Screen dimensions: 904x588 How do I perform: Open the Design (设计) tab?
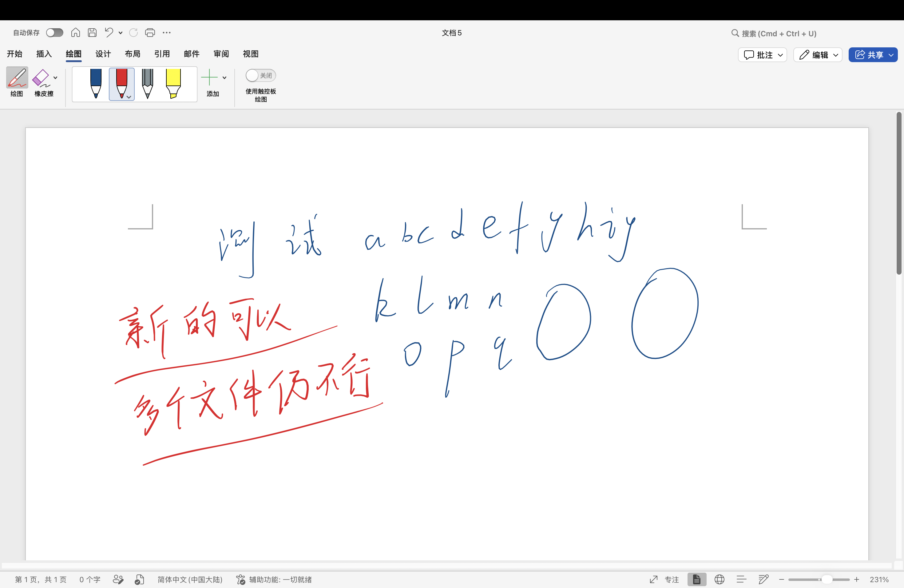103,54
